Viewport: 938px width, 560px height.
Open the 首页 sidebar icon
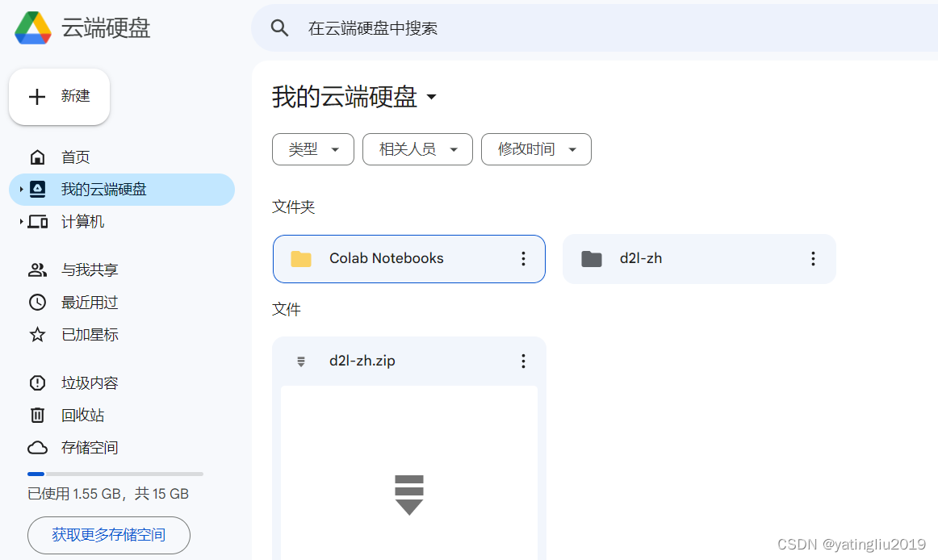[x=37, y=157]
